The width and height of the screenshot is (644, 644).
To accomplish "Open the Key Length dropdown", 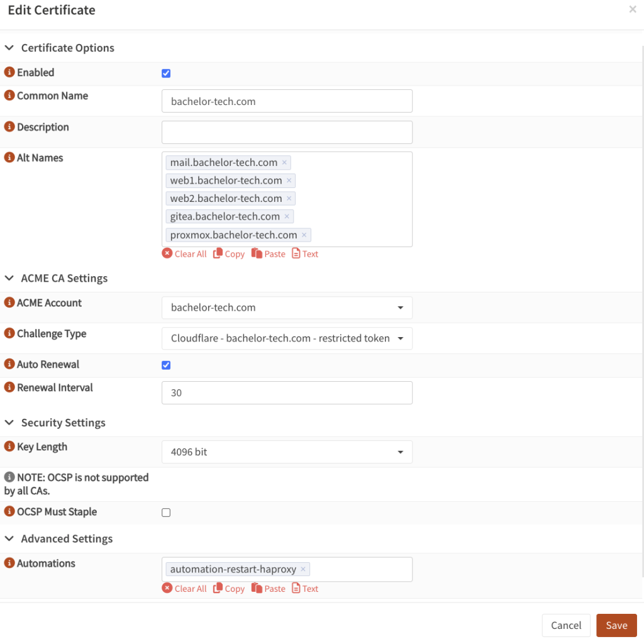I will tap(399, 452).
